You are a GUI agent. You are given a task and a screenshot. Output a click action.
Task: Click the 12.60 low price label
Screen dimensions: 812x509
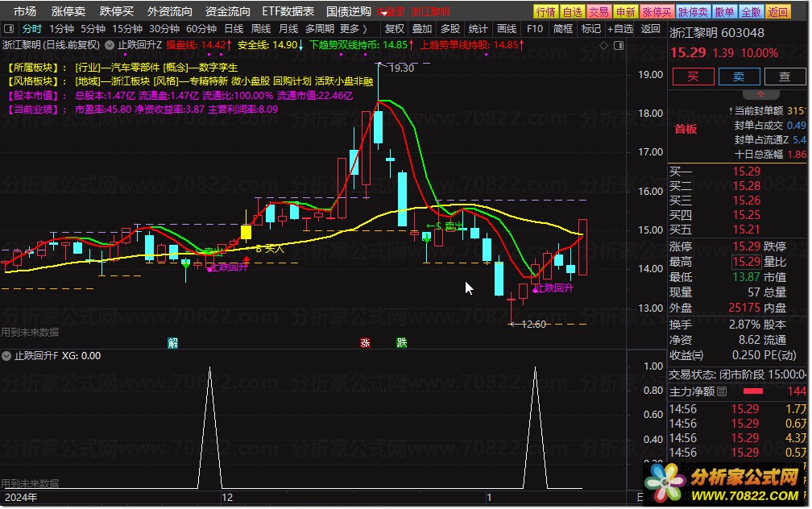[533, 324]
